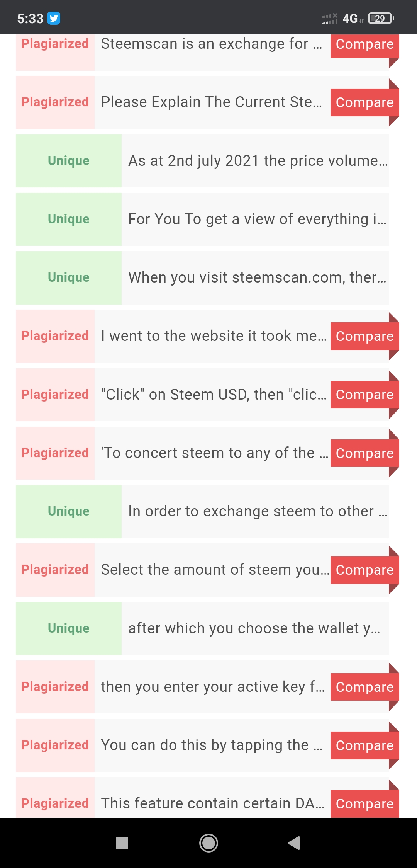Image resolution: width=417 pixels, height=868 pixels.
Task: Tap the 4G network signal icon
Action: click(x=350, y=18)
